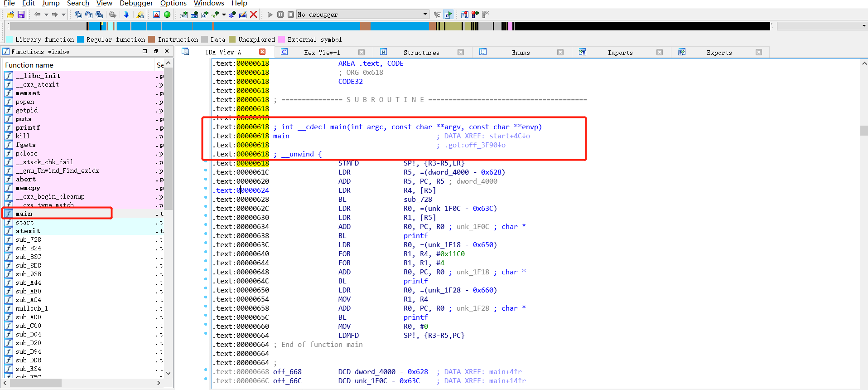Select 'start' in the functions list
Viewport: 868px width, 390px height.
click(83, 222)
